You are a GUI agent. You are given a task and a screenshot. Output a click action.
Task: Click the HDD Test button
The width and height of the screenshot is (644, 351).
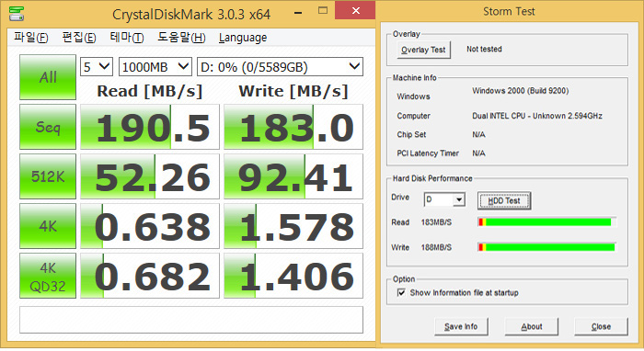click(x=504, y=200)
